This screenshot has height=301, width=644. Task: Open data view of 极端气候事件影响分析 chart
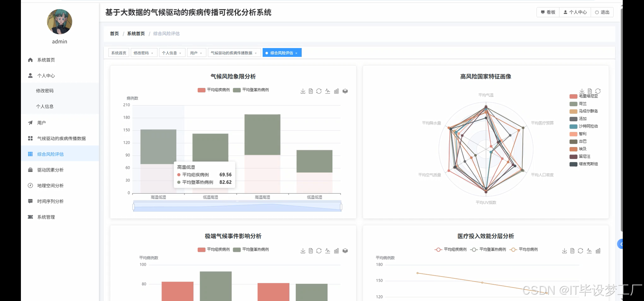[x=311, y=251]
